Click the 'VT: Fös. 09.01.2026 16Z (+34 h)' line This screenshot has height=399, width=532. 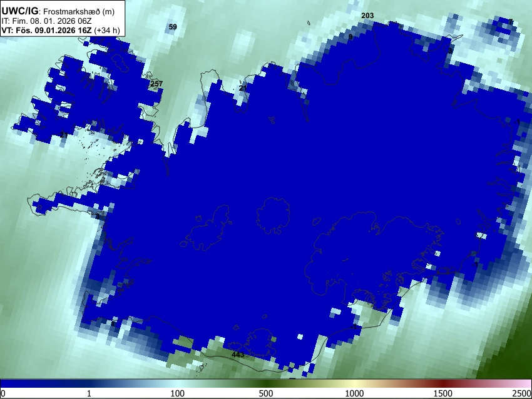(61, 30)
